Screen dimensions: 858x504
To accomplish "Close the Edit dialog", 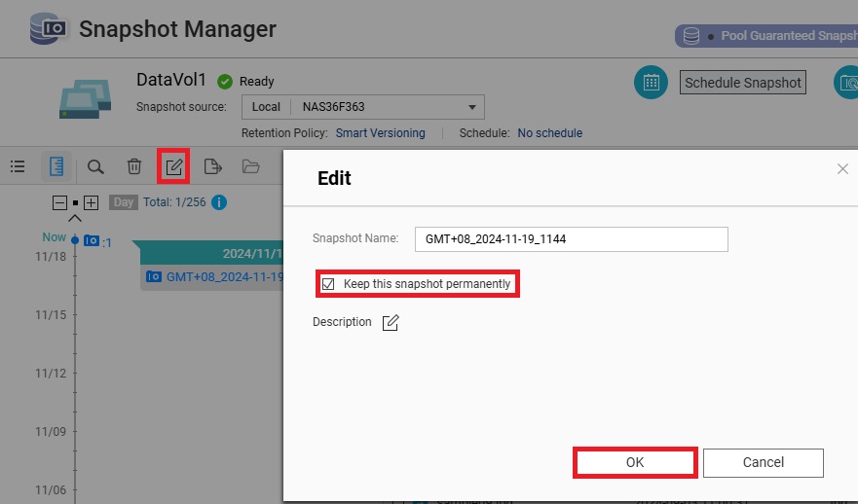I will pyautogui.click(x=842, y=169).
